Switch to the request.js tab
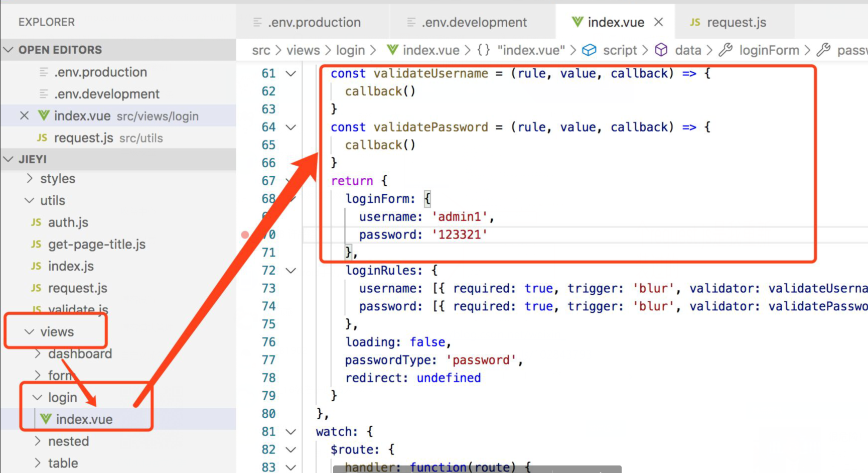868x473 pixels. pos(736,22)
